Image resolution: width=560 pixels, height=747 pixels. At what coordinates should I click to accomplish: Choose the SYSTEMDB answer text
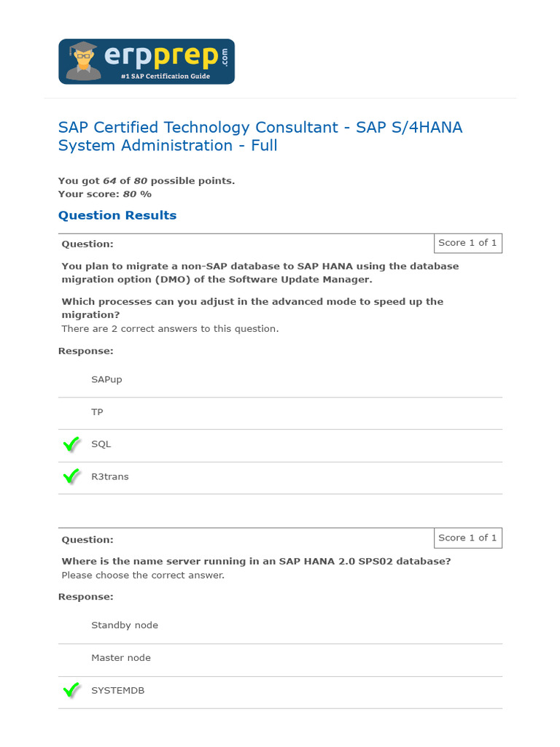pos(117,690)
